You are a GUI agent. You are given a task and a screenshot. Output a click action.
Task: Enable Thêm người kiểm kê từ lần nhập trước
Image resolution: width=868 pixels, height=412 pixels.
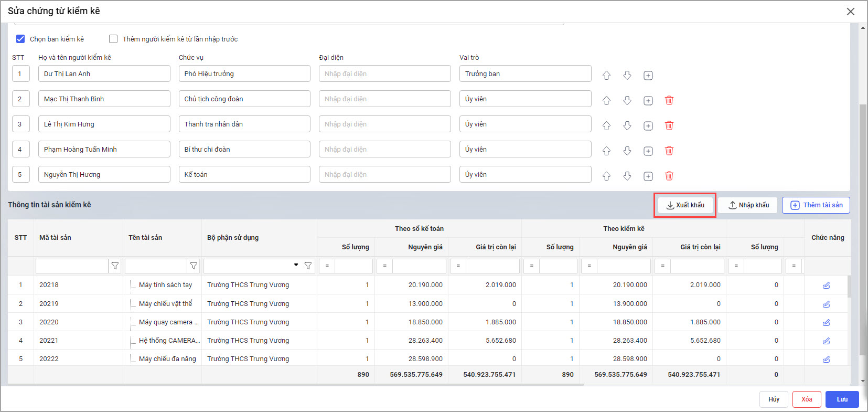113,39
